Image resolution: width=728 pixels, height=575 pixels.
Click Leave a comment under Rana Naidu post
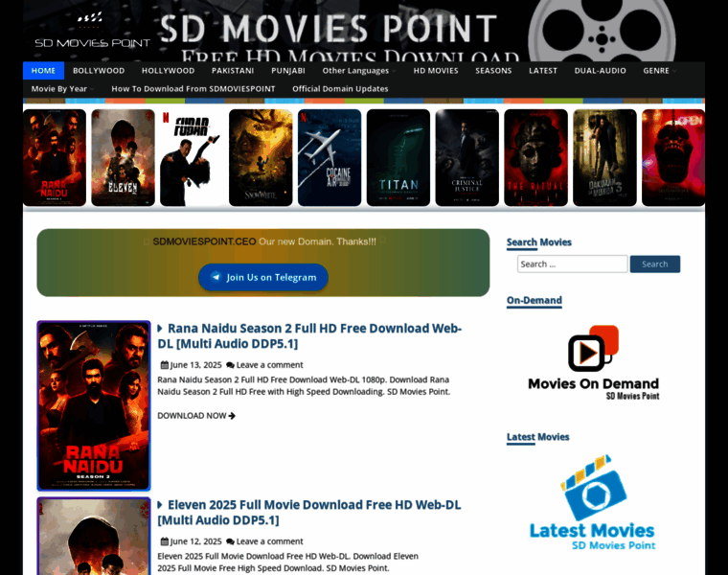tap(269, 365)
